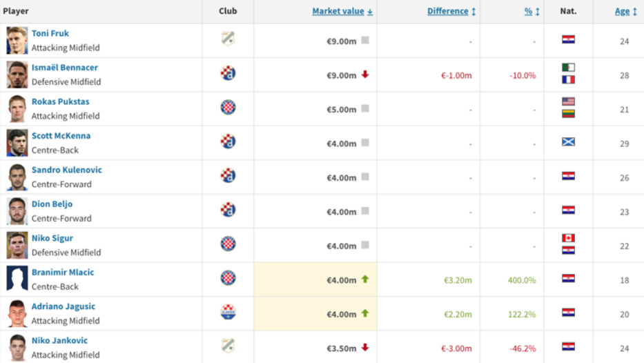
Task: Click the red down arrow by Niko Jankovic's value
Action: pos(365,347)
